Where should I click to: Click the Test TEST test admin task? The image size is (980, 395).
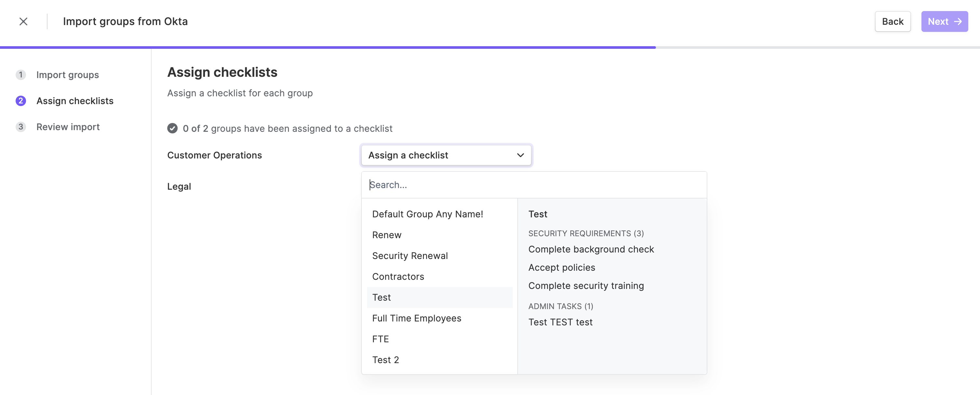pos(560,322)
